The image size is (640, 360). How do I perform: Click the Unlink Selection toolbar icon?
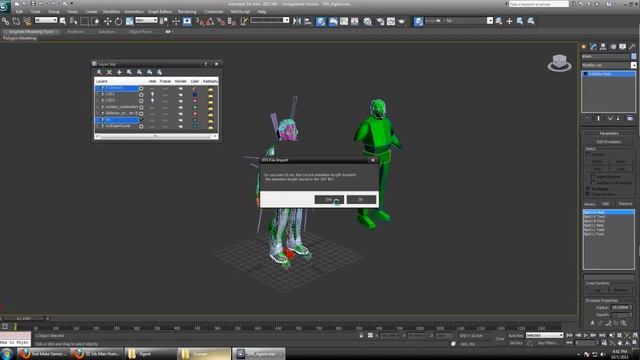click(x=16, y=21)
